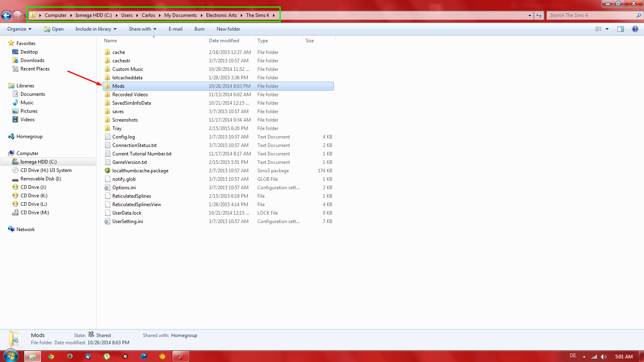Image resolution: width=644 pixels, height=362 pixels.
Task: Show hidden tray icons arrow
Action: (584, 356)
